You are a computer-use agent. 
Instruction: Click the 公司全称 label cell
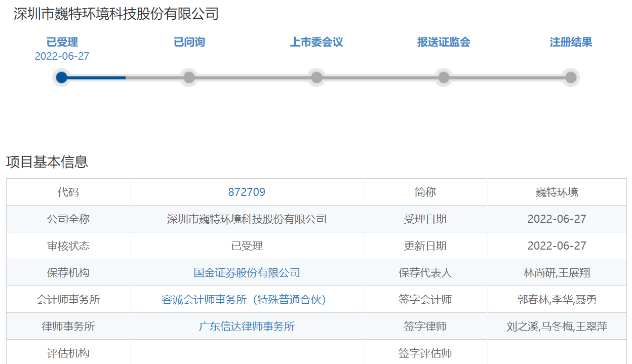pyautogui.click(x=68, y=219)
